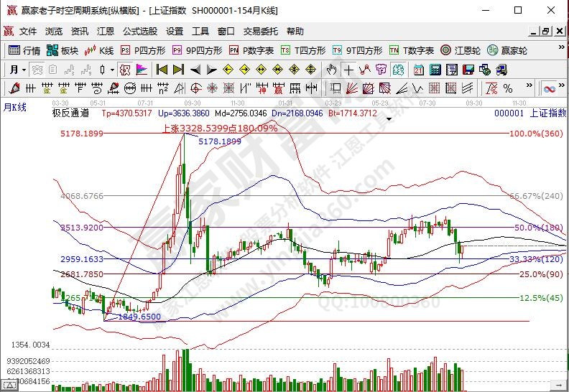Open the 行情 market quotes view
Image resolution: width=569 pixels, height=392 pixels.
(x=24, y=50)
